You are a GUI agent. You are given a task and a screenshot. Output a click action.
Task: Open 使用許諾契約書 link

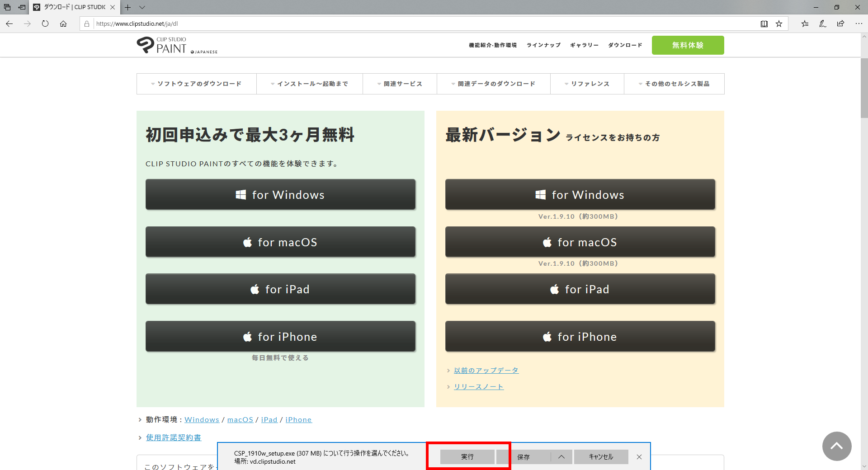tap(174, 437)
